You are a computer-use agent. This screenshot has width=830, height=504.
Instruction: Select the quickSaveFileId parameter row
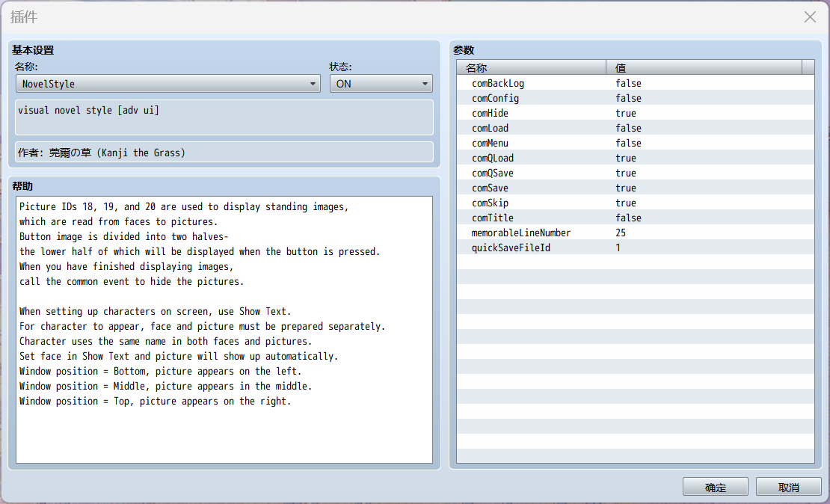point(635,248)
